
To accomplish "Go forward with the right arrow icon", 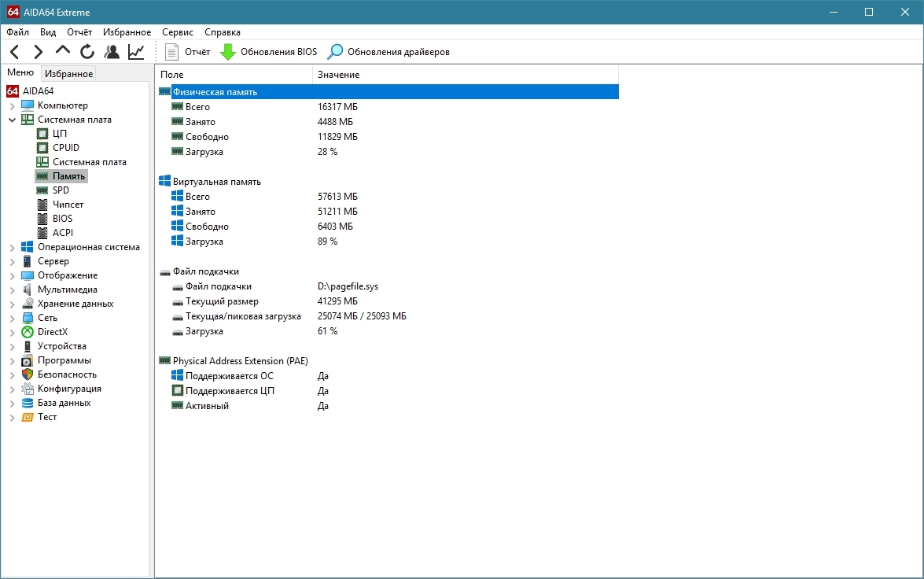I will (x=39, y=52).
